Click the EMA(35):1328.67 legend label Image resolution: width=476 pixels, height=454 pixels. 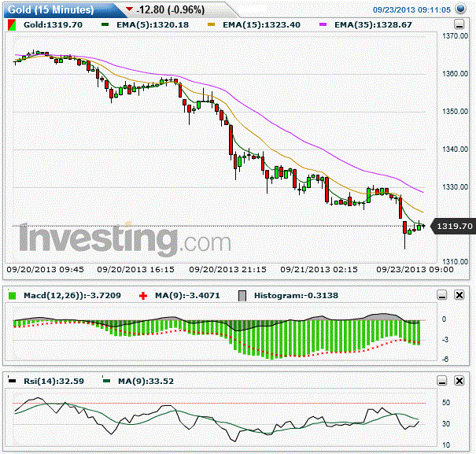coord(374,24)
